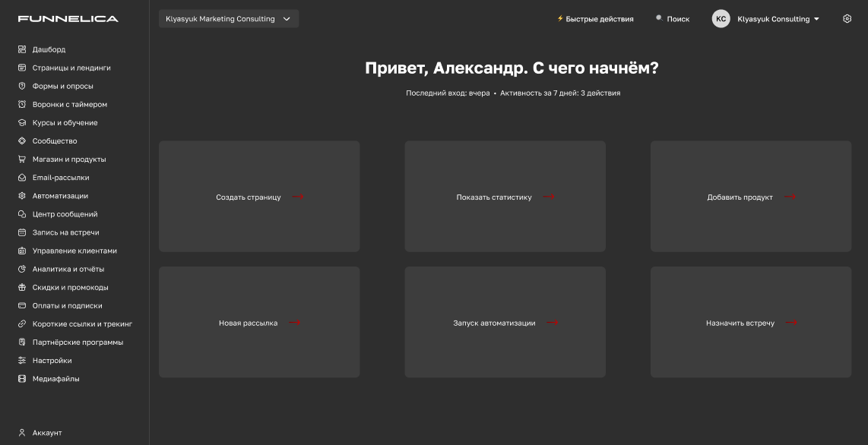Click the KC avatar circle
The width and height of the screenshot is (868, 445).
[x=721, y=19]
